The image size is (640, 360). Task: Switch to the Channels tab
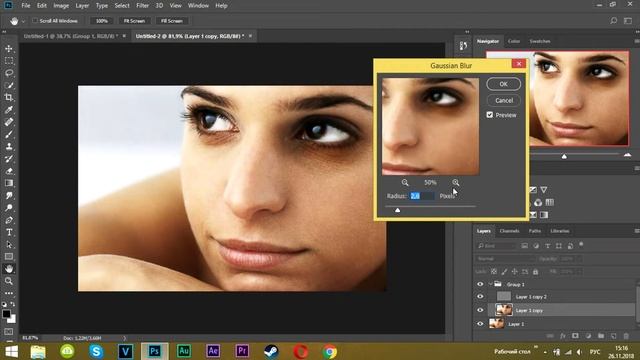pos(509,231)
